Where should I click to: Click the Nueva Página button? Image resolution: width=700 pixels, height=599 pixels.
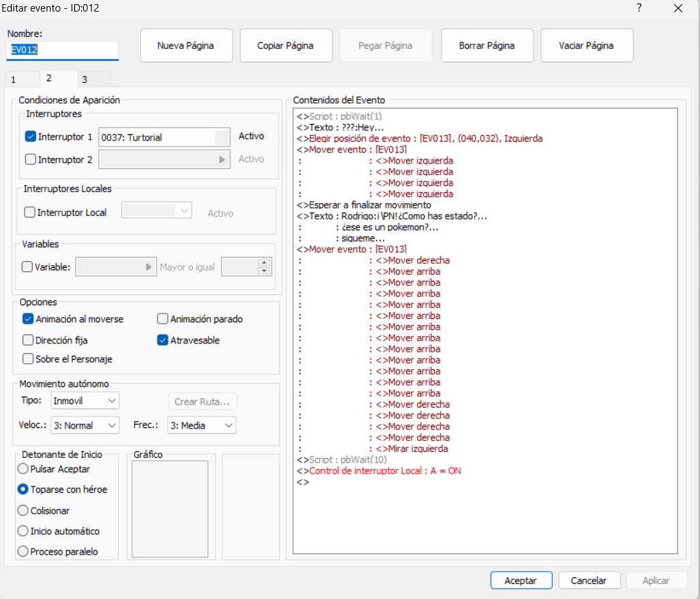click(185, 46)
